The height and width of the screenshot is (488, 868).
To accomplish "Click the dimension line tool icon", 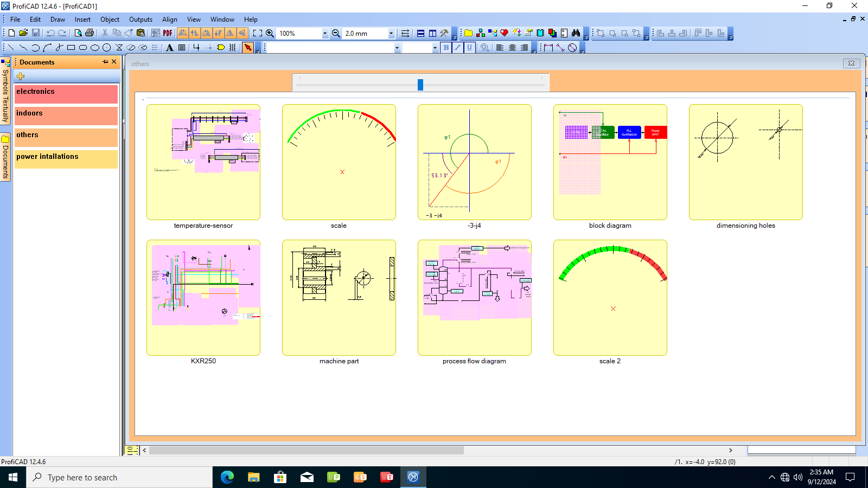I will (x=548, y=48).
